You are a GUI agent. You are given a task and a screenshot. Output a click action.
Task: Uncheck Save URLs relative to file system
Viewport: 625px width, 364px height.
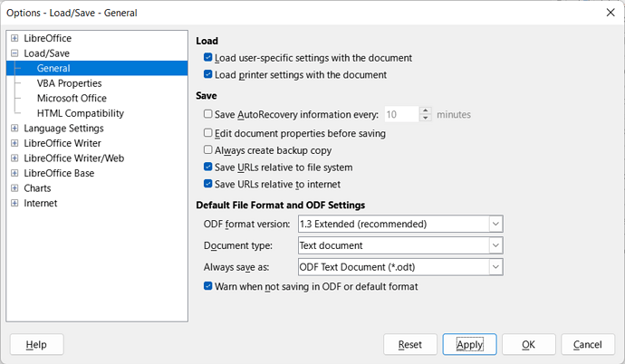207,167
